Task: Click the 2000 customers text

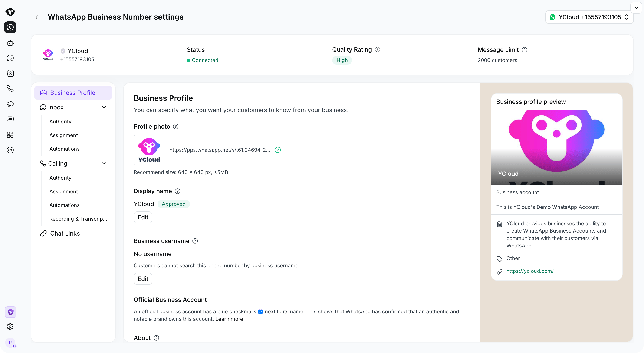Action: 497,60
